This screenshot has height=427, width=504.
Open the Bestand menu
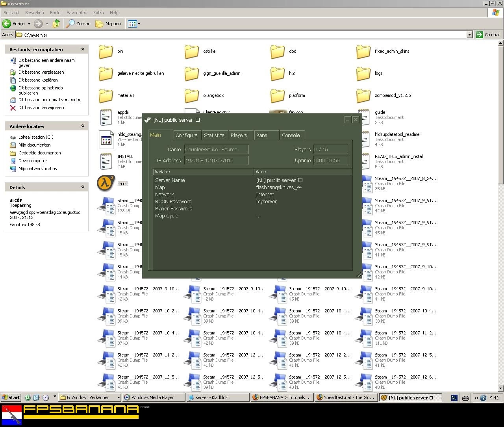[x=11, y=13]
